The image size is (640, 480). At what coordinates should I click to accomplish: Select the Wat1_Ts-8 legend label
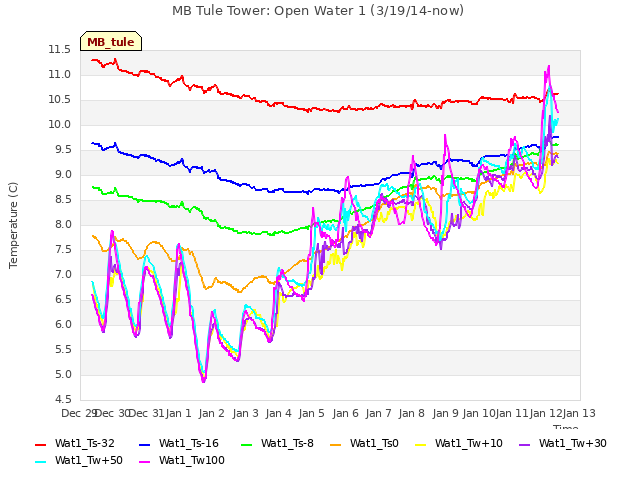(x=287, y=444)
